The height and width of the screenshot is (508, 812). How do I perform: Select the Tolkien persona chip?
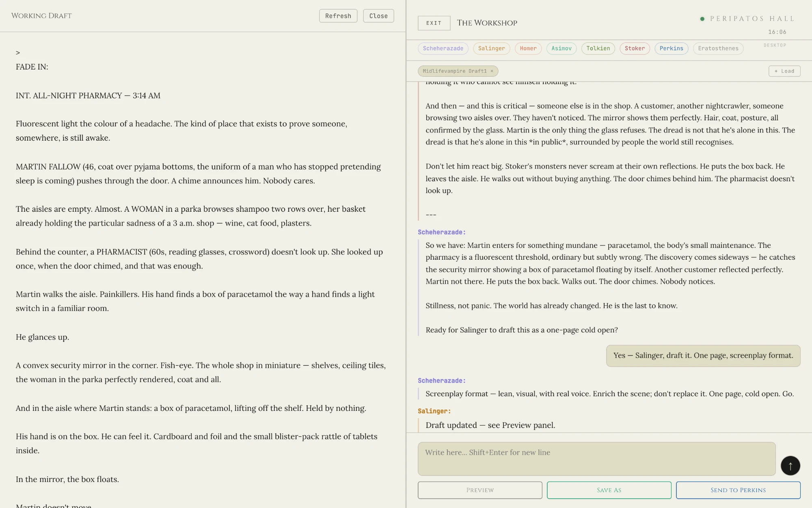coord(598,48)
